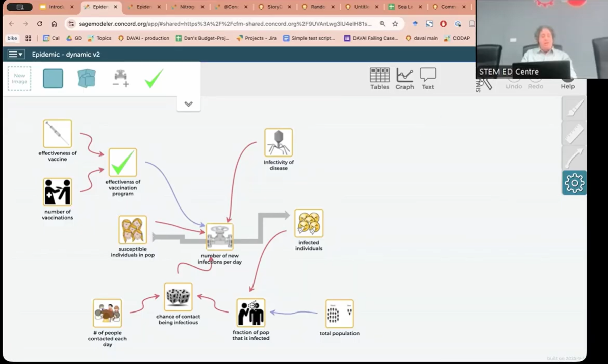The width and height of the screenshot is (608, 364).
Task: Open the arrow relationship panel
Action: (x=574, y=158)
